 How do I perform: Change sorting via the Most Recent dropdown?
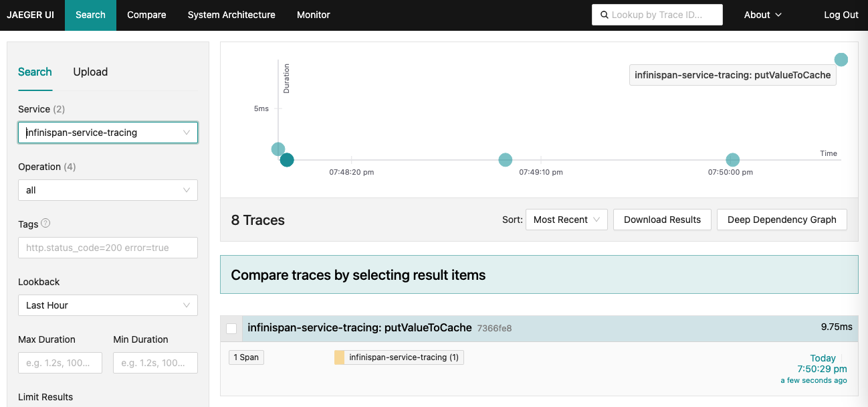coord(566,219)
